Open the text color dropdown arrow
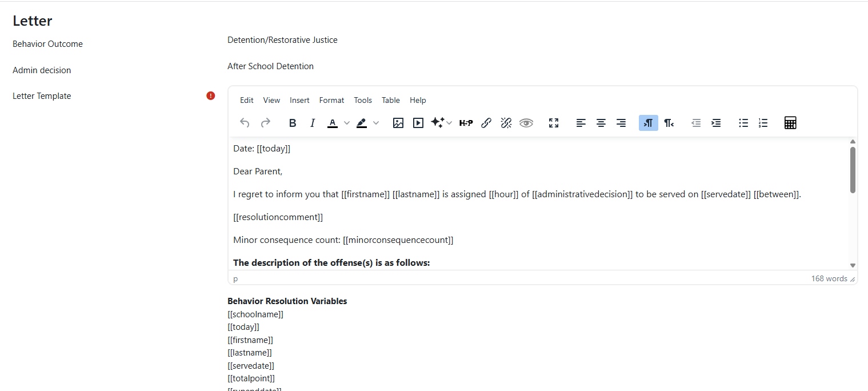Image resolution: width=868 pixels, height=391 pixels. 347,123
